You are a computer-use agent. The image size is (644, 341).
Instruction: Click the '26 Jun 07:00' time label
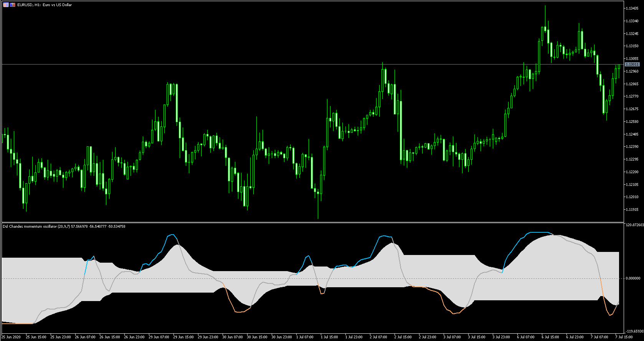click(x=85, y=337)
